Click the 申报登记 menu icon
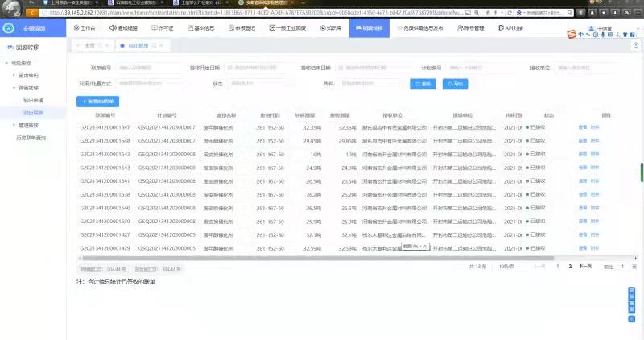The image size is (644, 340). click(229, 27)
